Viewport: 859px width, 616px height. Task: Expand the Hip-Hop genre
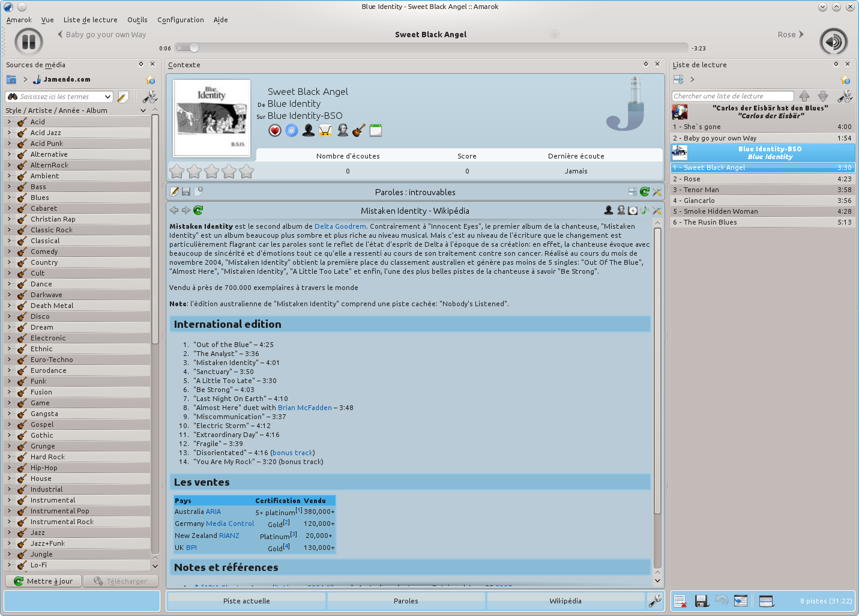click(x=9, y=468)
